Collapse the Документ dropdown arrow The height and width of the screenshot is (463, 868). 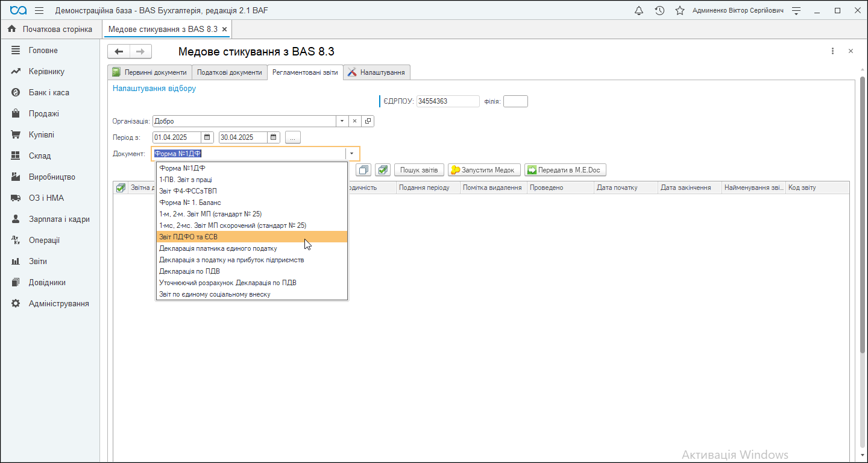[351, 154]
